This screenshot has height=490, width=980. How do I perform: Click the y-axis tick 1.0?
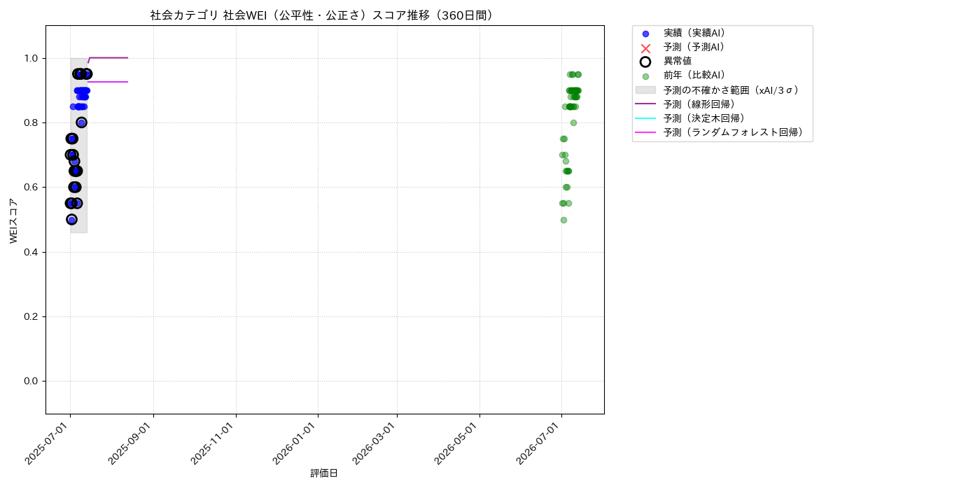(x=32, y=58)
